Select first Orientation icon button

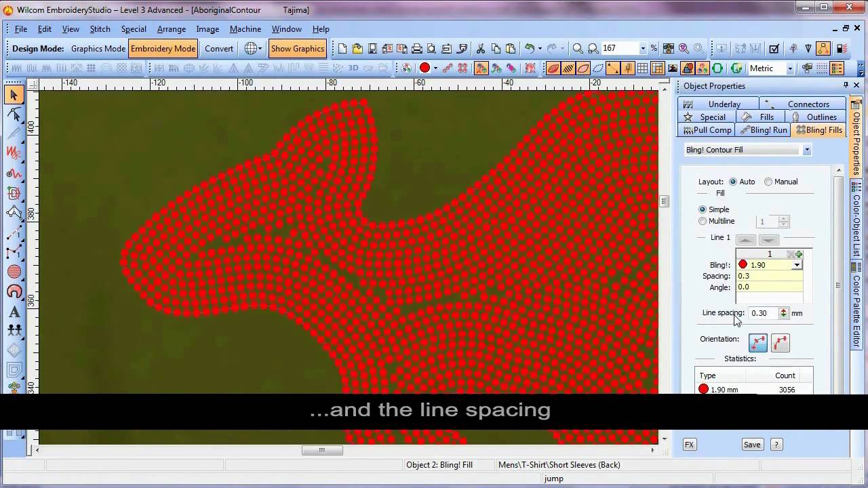(x=757, y=343)
